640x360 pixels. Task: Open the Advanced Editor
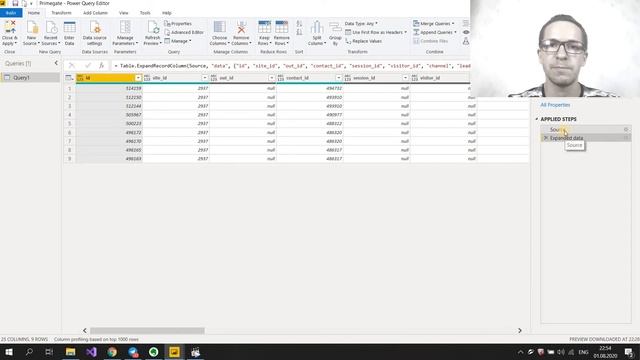tap(184, 32)
